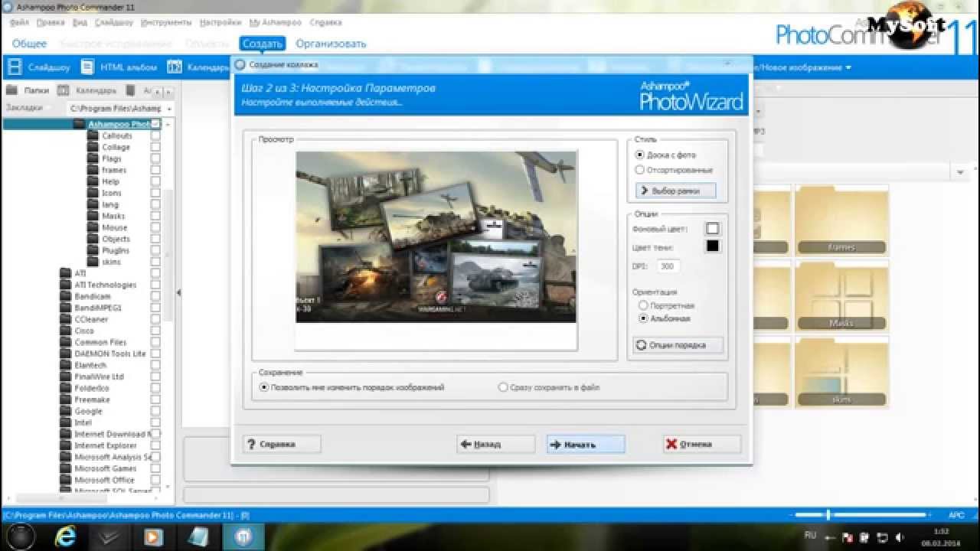This screenshot has height=551, width=980.
Task: Click the Опции порядка button
Action: [678, 345]
